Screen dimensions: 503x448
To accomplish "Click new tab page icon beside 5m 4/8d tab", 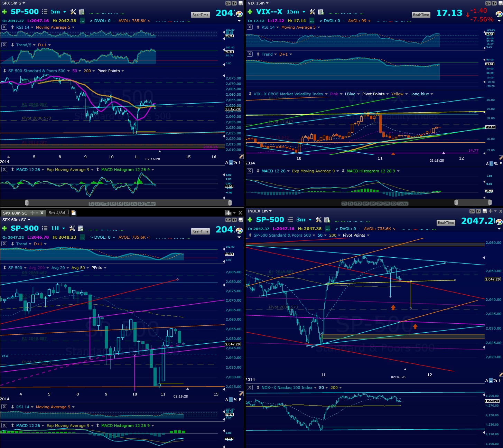I will click(x=74, y=213).
